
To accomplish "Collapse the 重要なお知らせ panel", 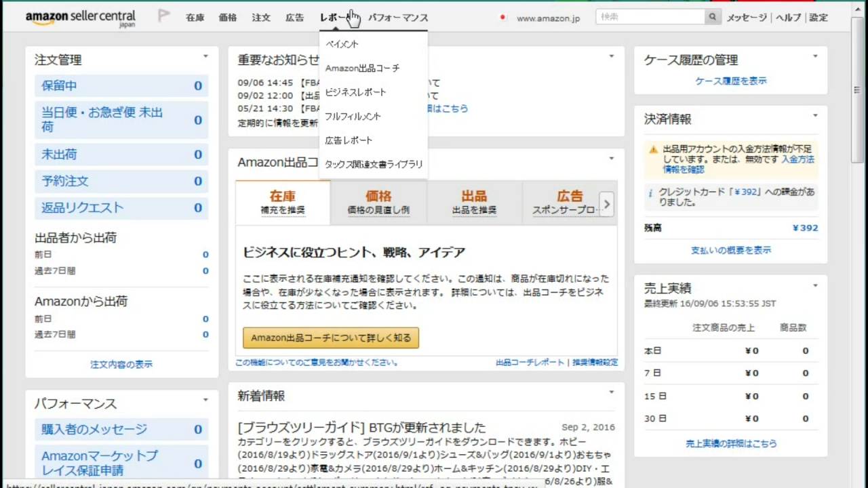I will pos(611,57).
